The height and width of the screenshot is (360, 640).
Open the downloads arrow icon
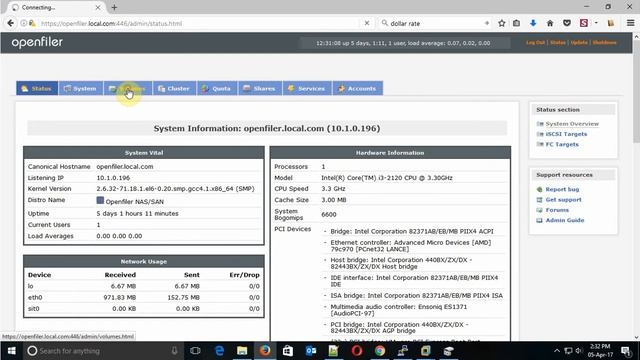tap(533, 23)
